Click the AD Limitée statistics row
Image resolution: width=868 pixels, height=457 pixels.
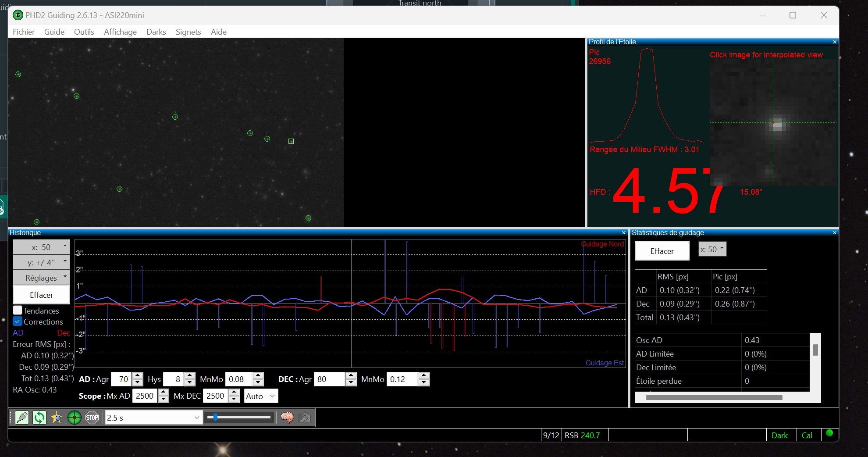point(722,353)
